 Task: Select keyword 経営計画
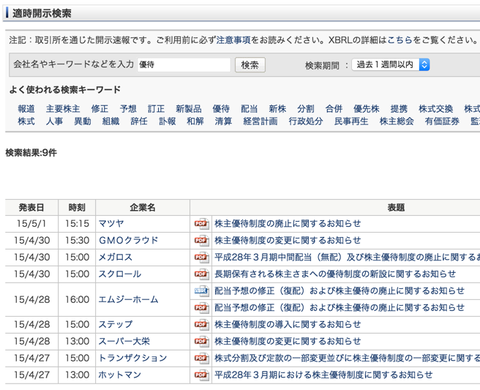(260, 121)
